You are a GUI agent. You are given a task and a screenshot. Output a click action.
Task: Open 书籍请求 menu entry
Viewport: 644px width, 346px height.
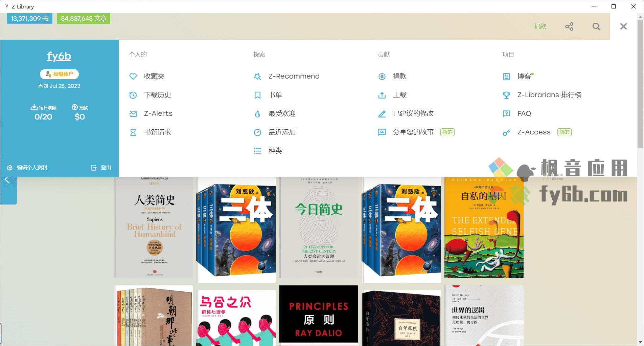pyautogui.click(x=158, y=132)
